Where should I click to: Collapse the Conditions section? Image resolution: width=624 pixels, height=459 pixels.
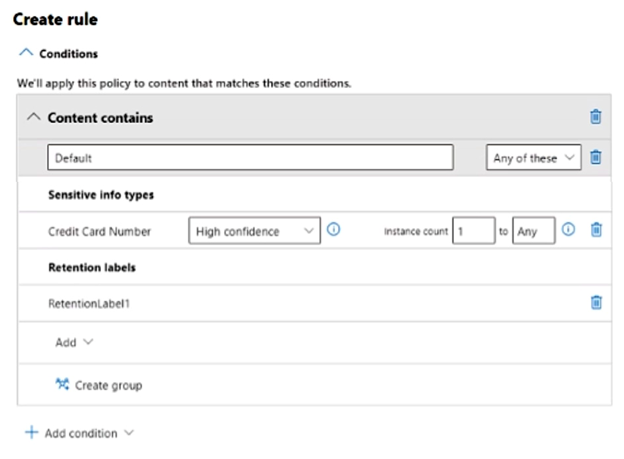tap(26, 53)
